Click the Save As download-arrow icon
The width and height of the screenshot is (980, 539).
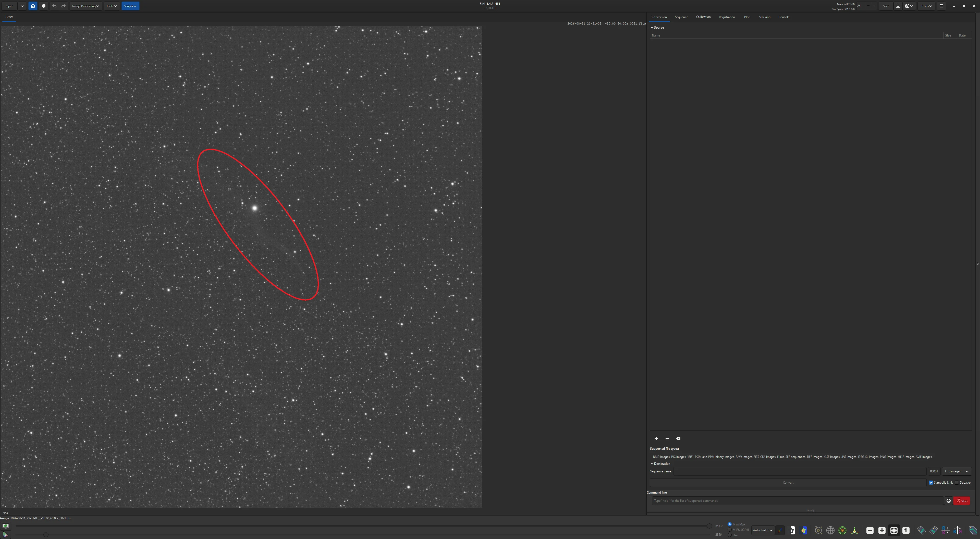tap(898, 6)
